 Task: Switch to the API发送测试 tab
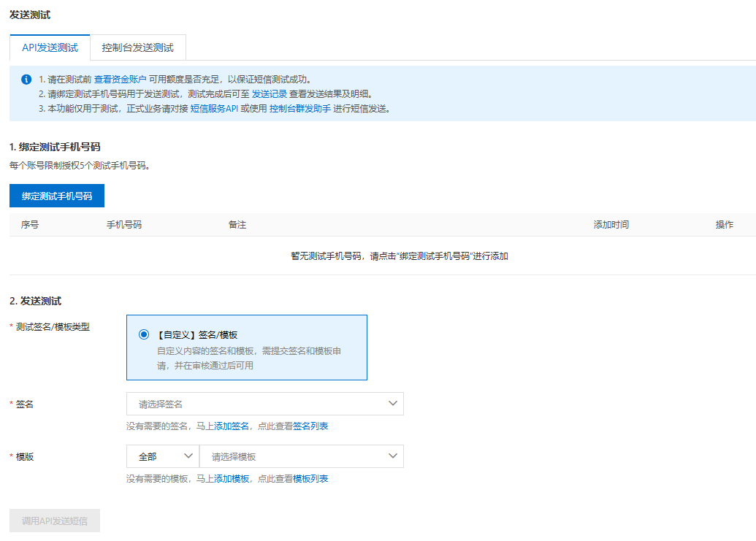pyautogui.click(x=50, y=47)
